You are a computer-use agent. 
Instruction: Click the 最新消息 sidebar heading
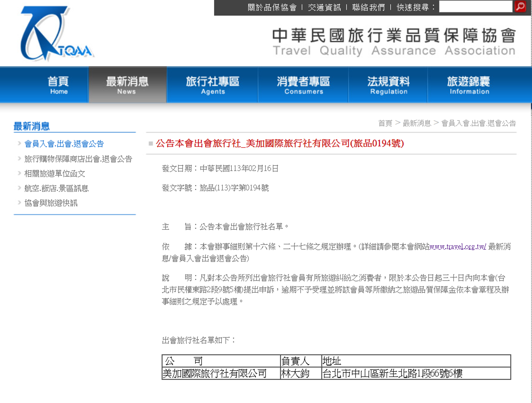pos(31,126)
